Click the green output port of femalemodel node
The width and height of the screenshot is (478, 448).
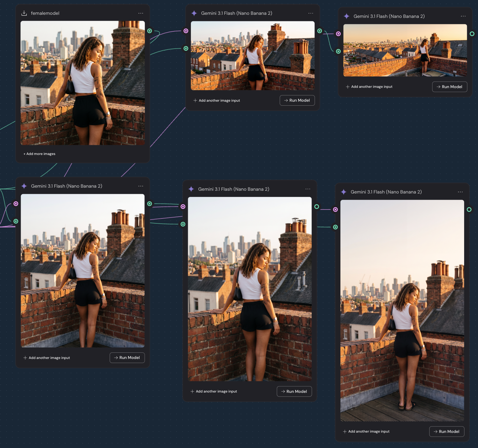pyautogui.click(x=150, y=31)
